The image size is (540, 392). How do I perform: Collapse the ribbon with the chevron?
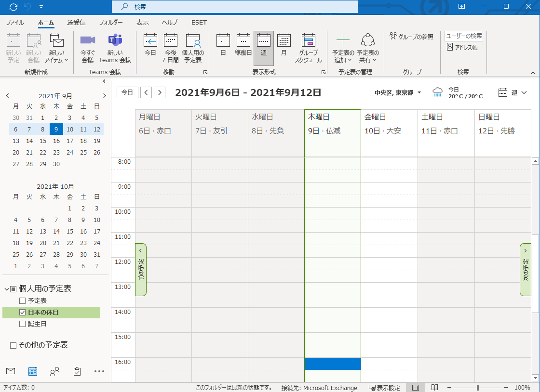tap(533, 73)
